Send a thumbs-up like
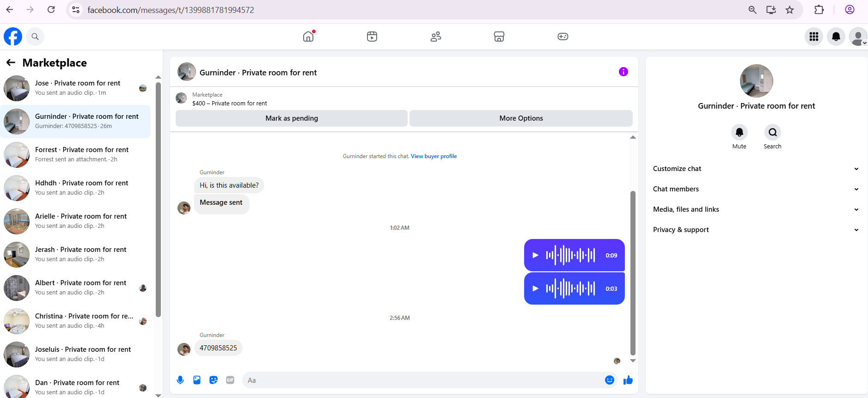Viewport: 868px width, 398px height. 628,380
